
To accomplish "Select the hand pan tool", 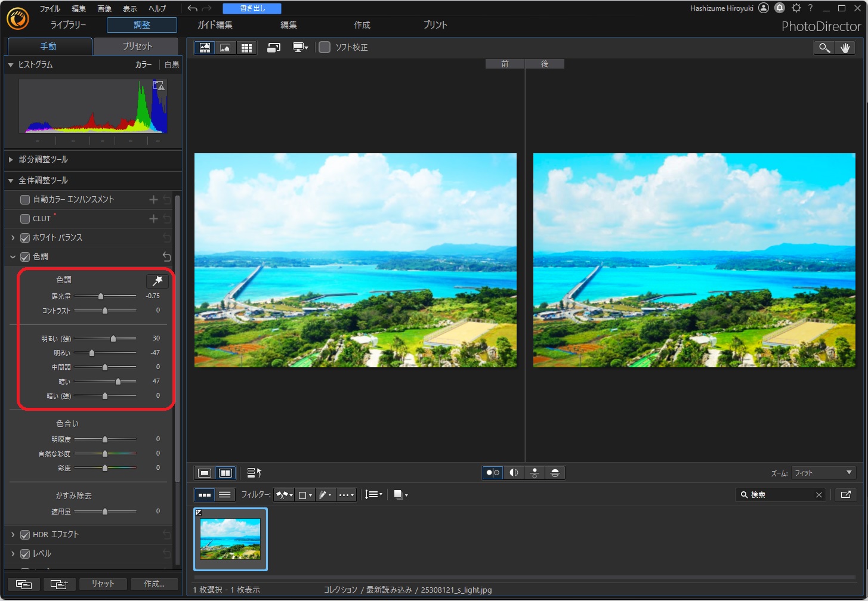I will point(845,48).
